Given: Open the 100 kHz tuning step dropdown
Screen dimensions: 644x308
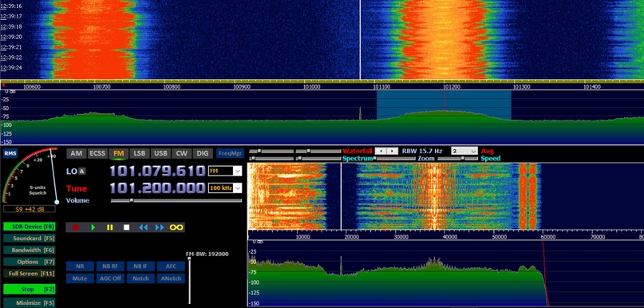Looking at the screenshot, I should coord(225,188).
